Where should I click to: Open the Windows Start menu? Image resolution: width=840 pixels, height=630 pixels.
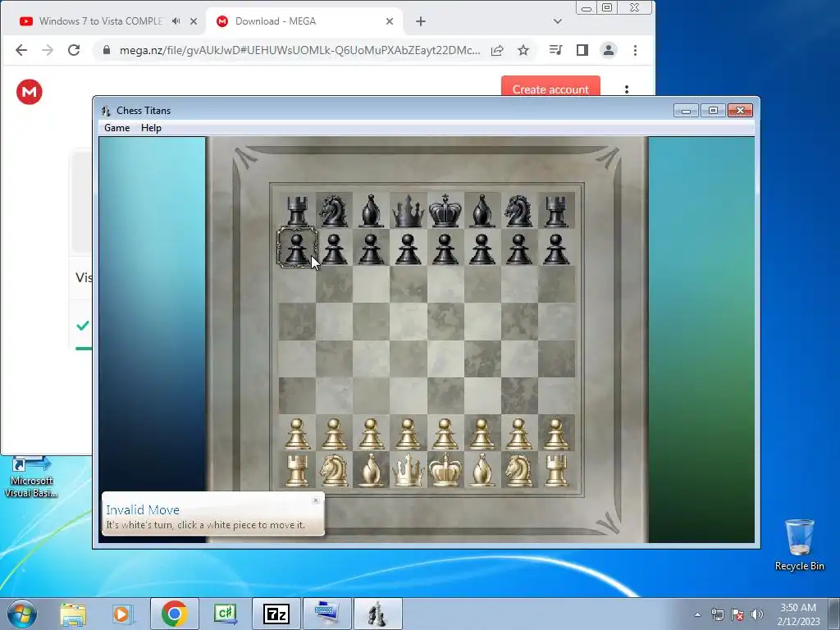click(22, 614)
